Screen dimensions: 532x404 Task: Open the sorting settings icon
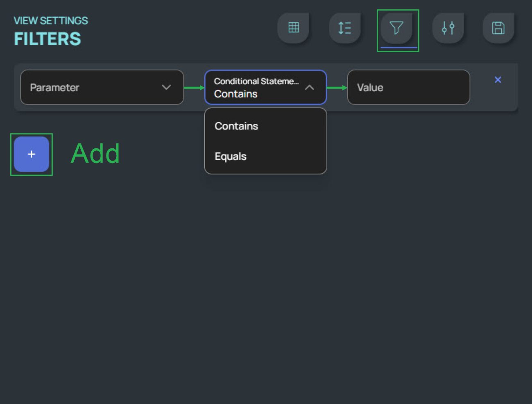point(344,28)
